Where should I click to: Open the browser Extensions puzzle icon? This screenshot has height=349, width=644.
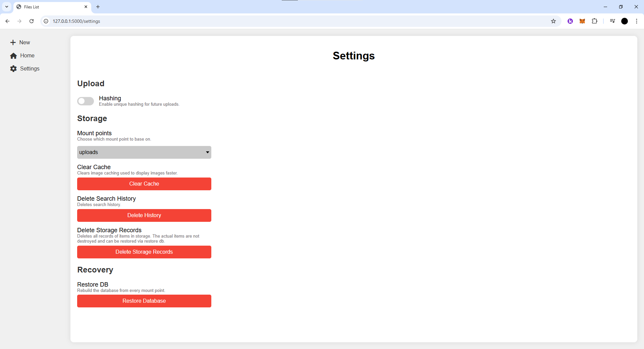click(x=594, y=21)
